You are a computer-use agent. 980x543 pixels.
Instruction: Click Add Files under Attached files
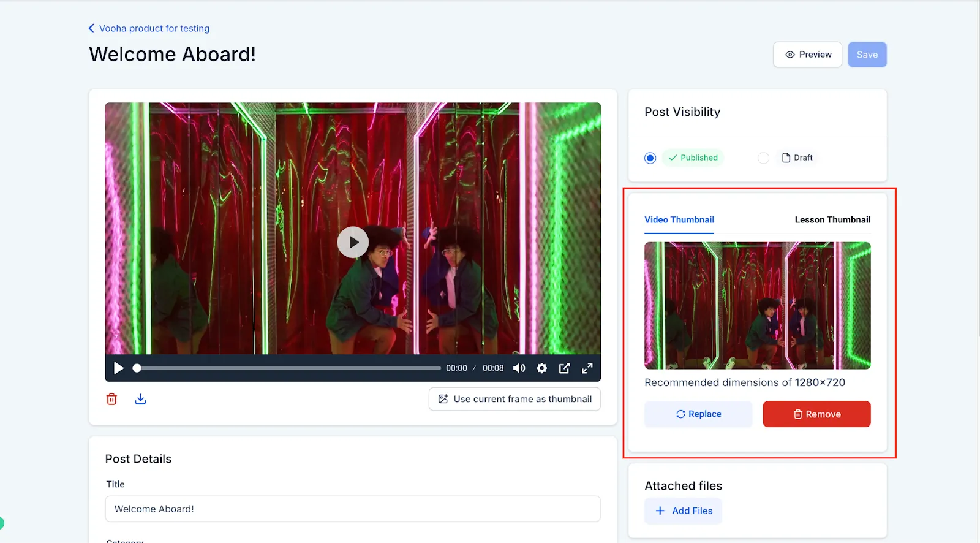(683, 511)
